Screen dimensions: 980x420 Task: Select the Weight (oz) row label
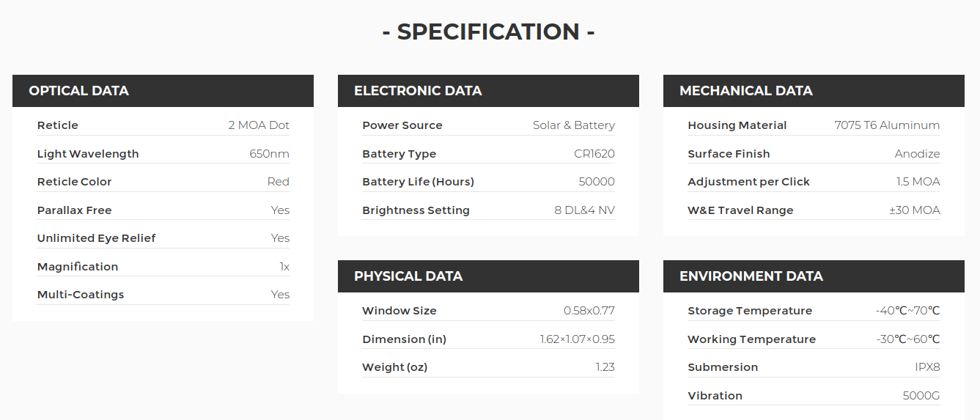[395, 367]
